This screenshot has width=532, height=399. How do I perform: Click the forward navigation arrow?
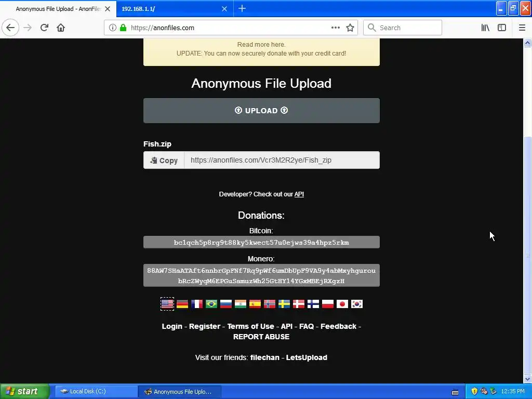tap(28, 28)
